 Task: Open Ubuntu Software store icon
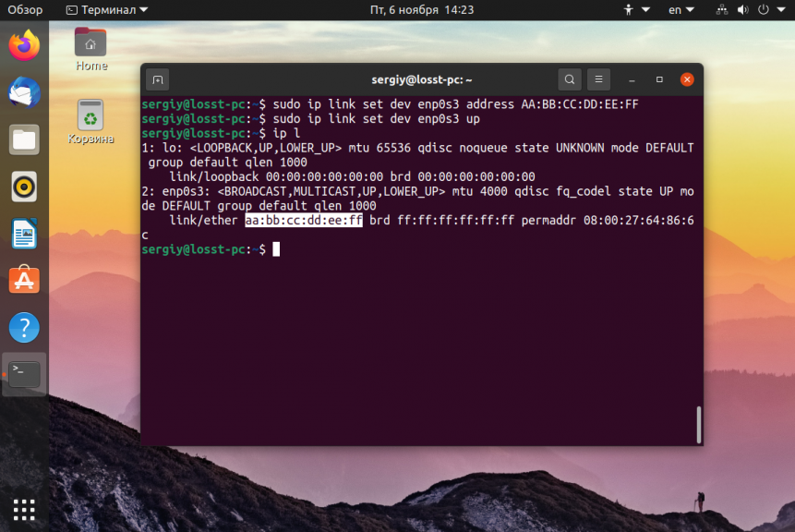coord(24,280)
